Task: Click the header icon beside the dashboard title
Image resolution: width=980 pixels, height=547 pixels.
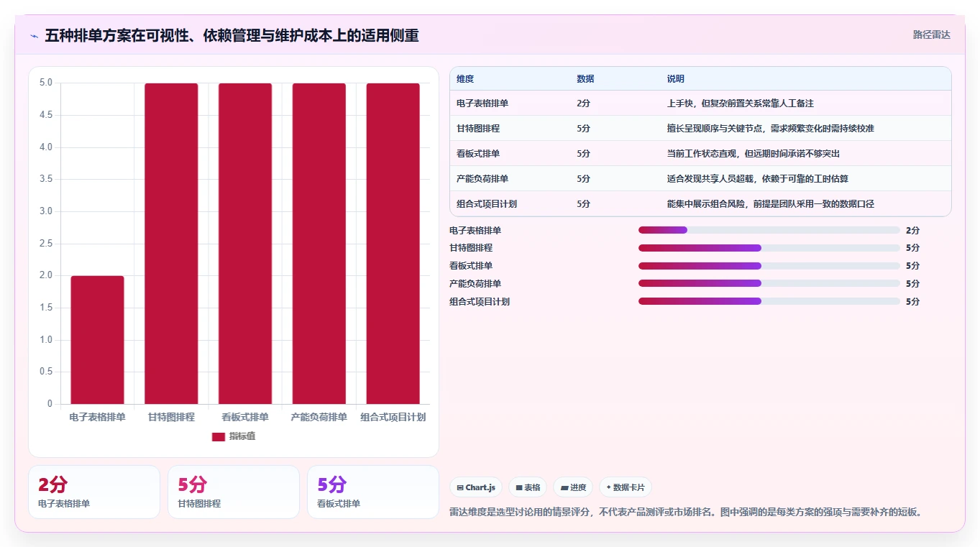Action: 34,35
